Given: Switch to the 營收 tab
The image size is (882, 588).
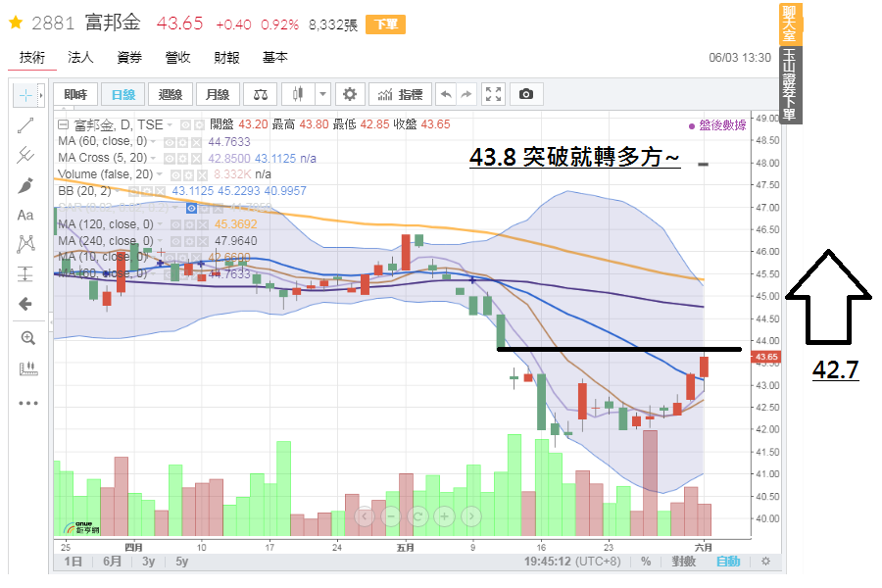Looking at the screenshot, I should tap(177, 57).
